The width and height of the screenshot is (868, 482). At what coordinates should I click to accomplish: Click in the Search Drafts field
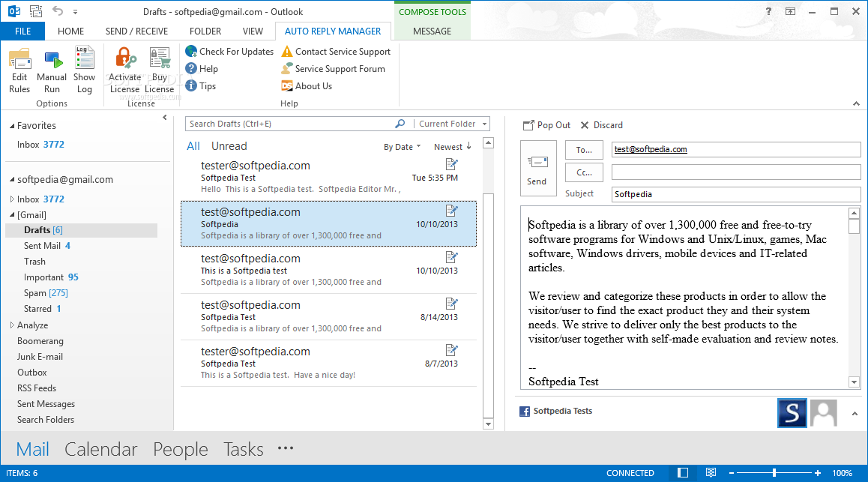coord(291,124)
